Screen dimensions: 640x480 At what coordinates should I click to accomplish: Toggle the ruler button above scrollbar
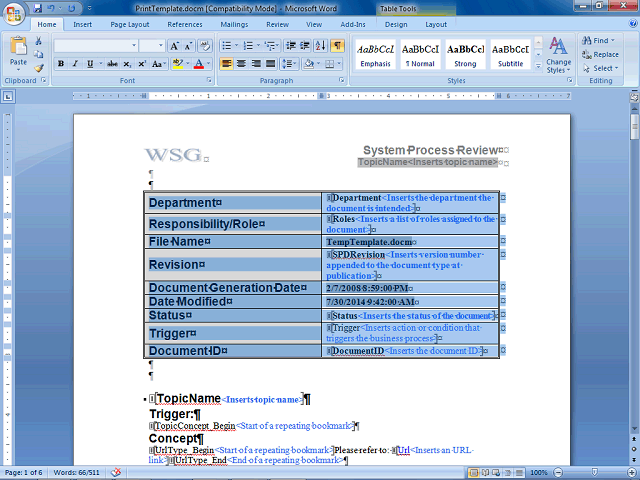point(634,97)
